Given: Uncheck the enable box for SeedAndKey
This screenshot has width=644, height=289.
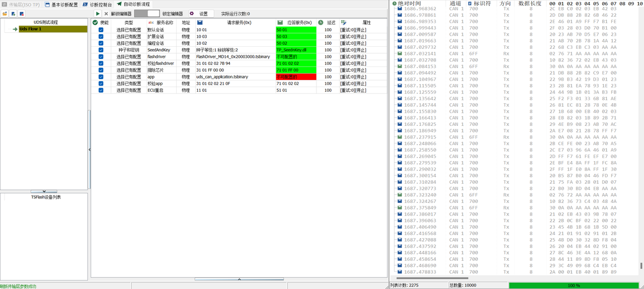Looking at the screenshot, I should point(101,50).
